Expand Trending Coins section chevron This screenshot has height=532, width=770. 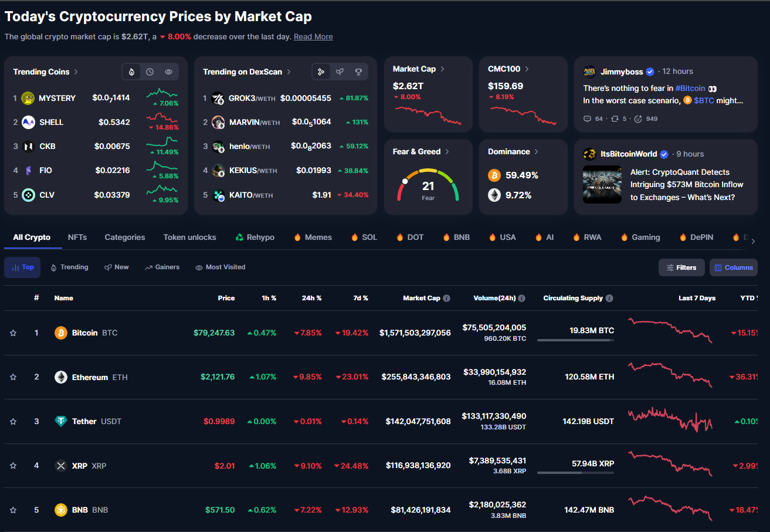click(x=76, y=72)
